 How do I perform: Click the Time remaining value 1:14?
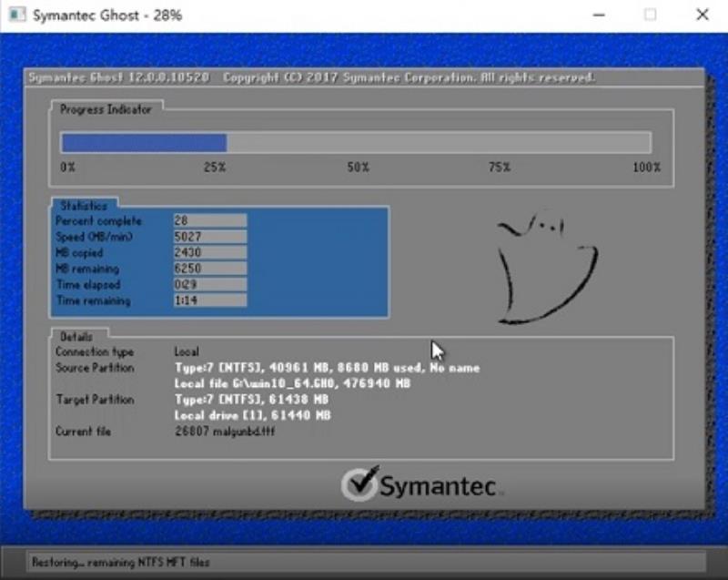(210, 300)
